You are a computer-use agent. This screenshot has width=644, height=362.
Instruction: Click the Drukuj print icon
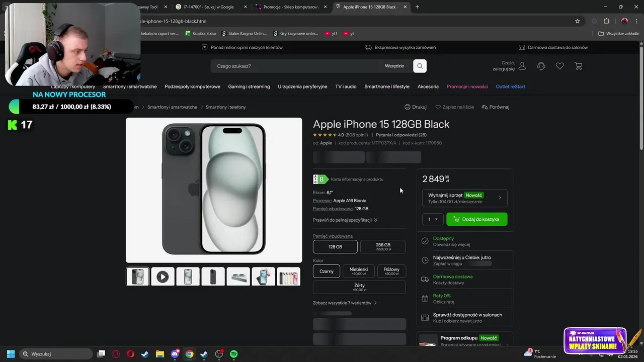(407, 107)
